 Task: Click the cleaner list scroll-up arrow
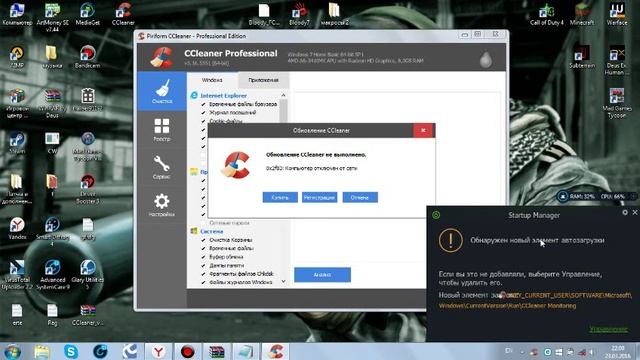283,95
